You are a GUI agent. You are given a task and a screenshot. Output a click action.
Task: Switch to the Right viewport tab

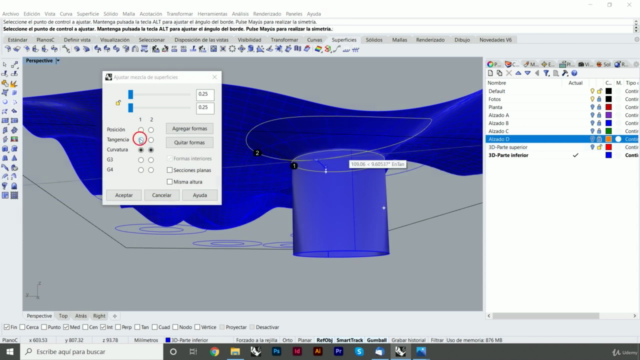[99, 316]
